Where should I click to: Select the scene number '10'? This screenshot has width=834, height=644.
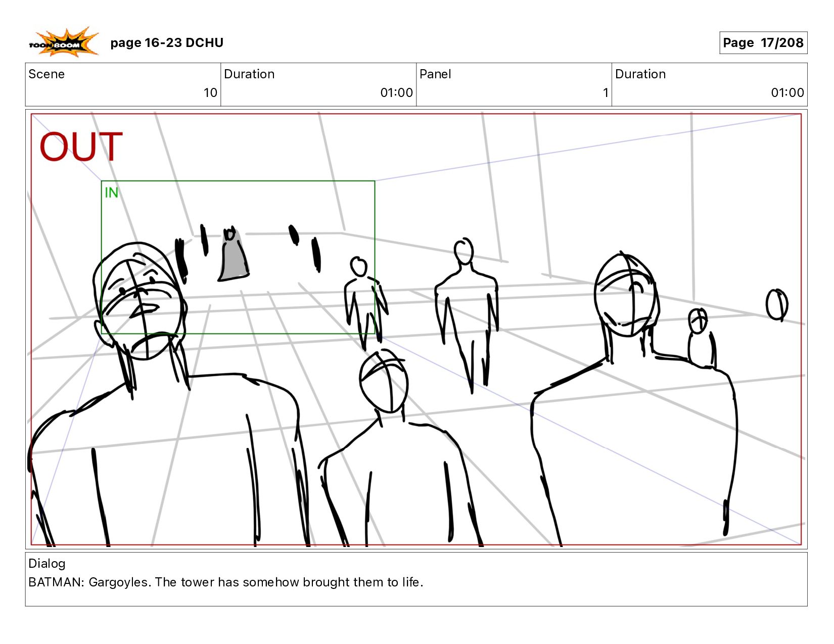pos(210,92)
